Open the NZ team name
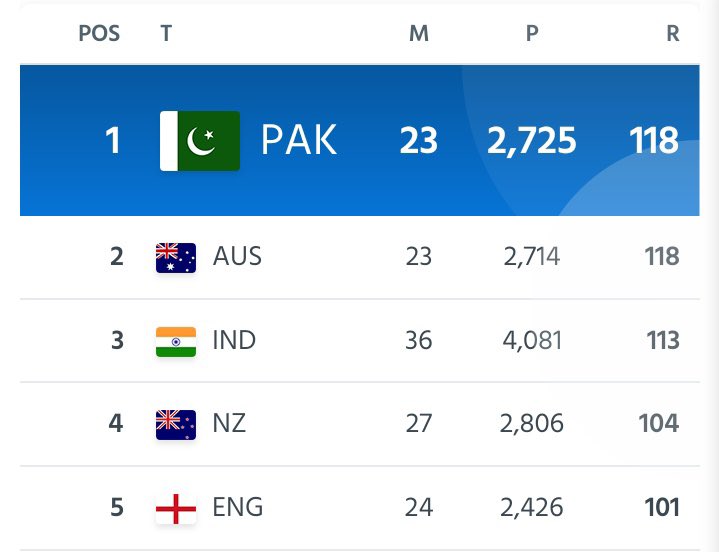 pyautogui.click(x=229, y=423)
